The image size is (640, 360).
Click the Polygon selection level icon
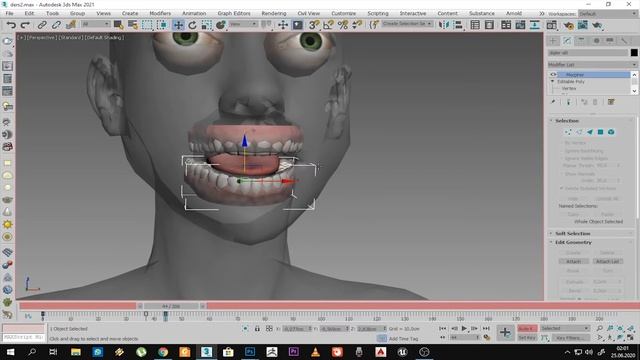point(600,132)
